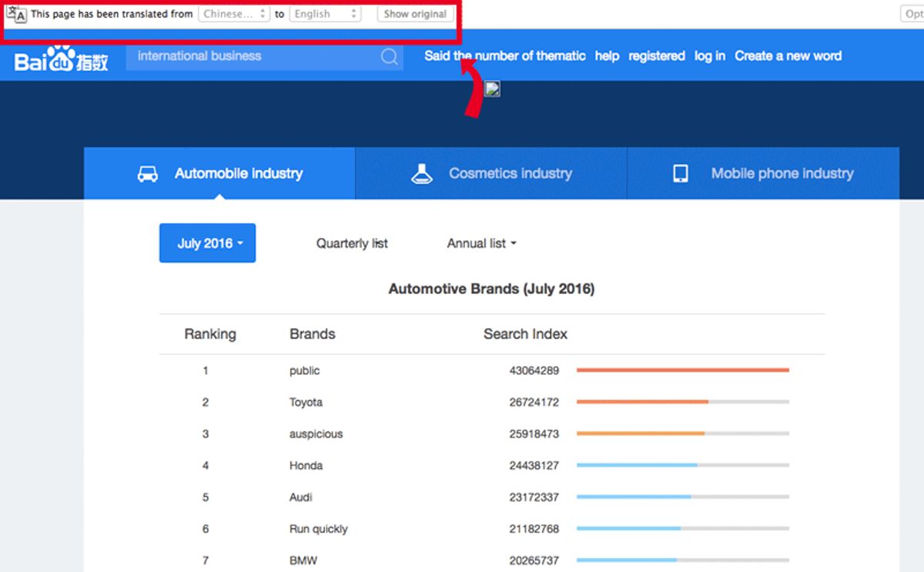Image resolution: width=924 pixels, height=572 pixels.
Task: Open the Quarterly list tab
Action: click(x=352, y=243)
